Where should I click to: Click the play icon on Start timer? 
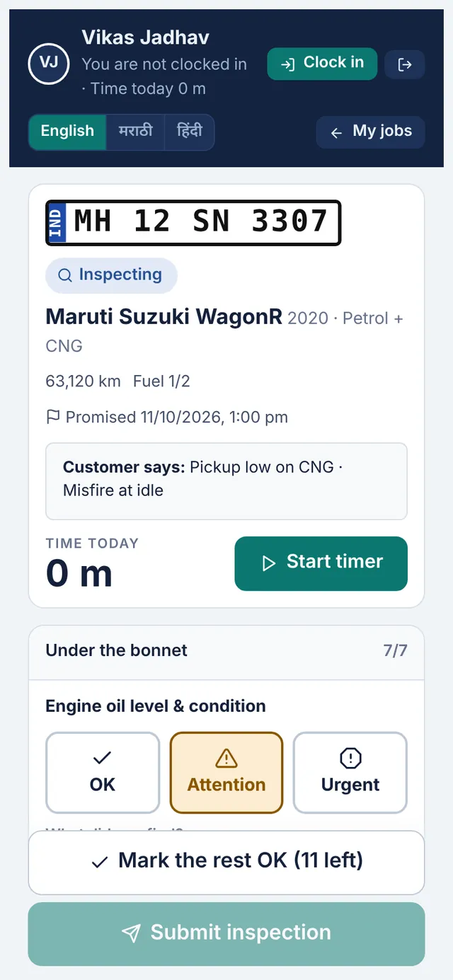point(268,563)
